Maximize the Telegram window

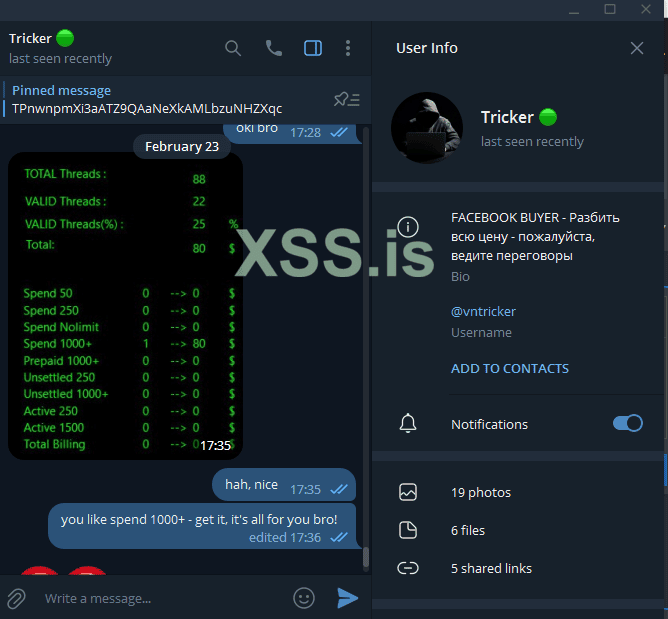tap(610, 9)
